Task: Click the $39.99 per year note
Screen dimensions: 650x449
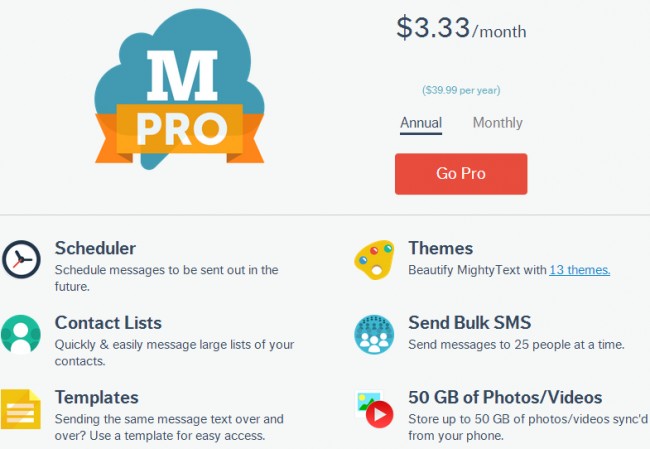Action: coord(461,90)
